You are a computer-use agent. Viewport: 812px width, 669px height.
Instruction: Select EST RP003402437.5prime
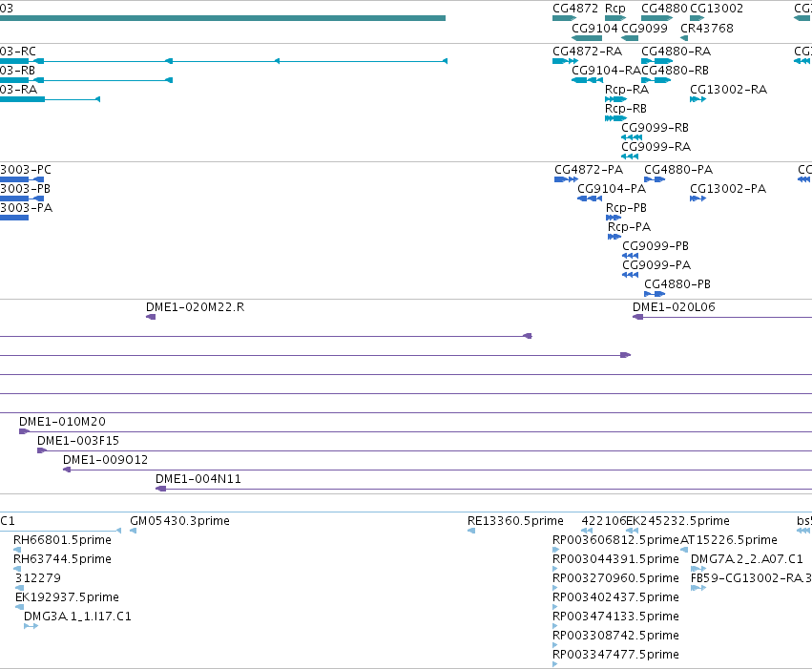[x=555, y=607]
